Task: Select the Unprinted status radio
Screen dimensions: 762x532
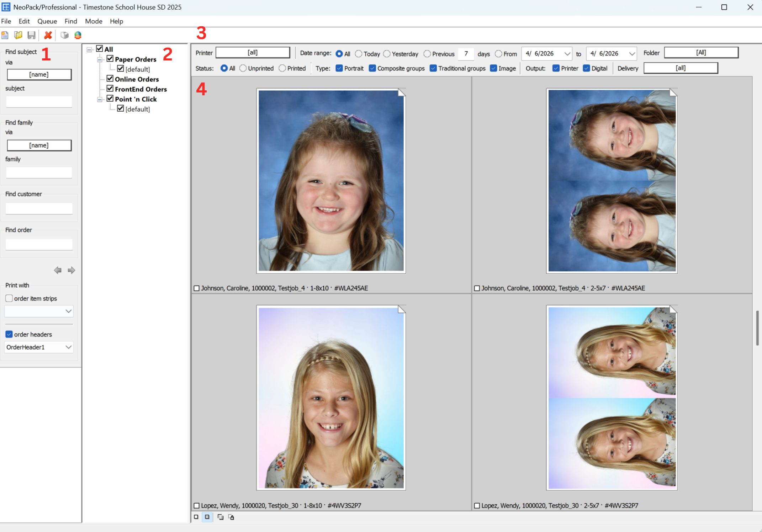Action: [x=243, y=68]
